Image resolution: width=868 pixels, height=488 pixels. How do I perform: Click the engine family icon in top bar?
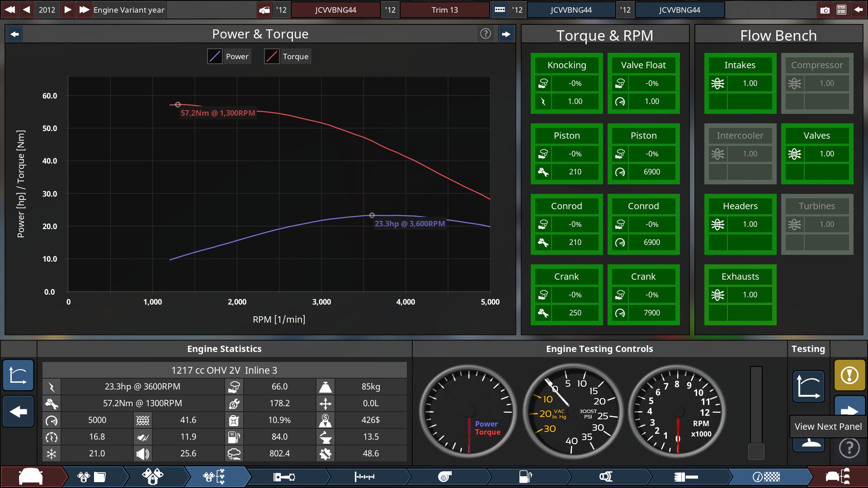tap(500, 9)
